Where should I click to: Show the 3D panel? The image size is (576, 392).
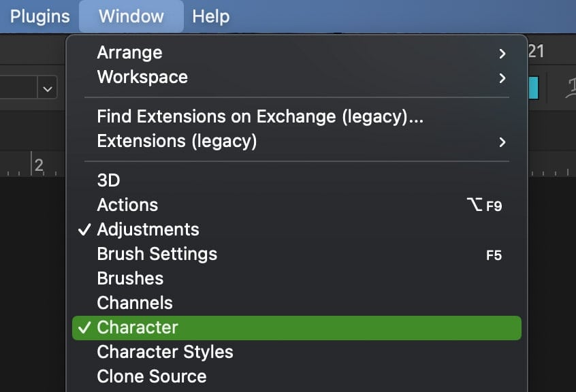(x=109, y=180)
